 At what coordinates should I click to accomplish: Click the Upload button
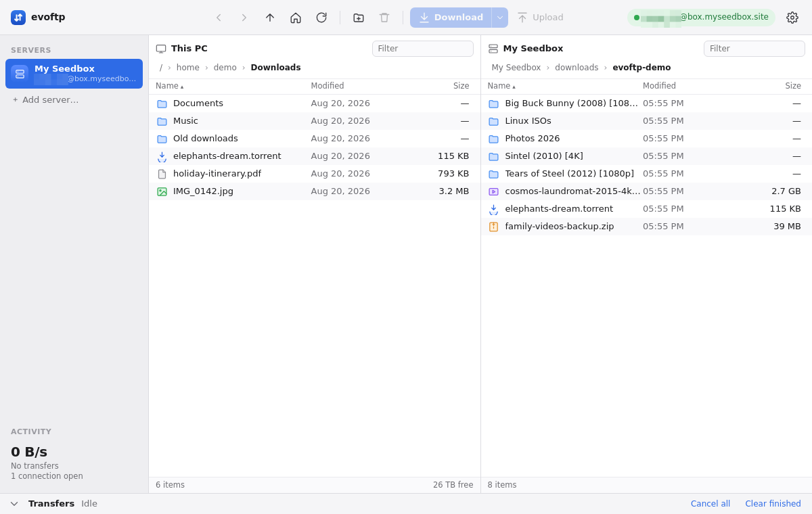tap(540, 18)
